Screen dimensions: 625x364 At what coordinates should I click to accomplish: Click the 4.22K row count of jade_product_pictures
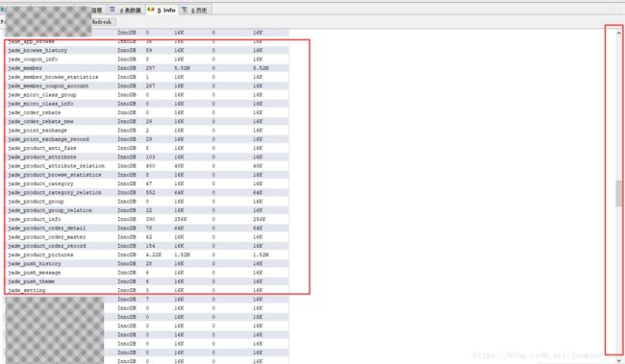coord(154,255)
